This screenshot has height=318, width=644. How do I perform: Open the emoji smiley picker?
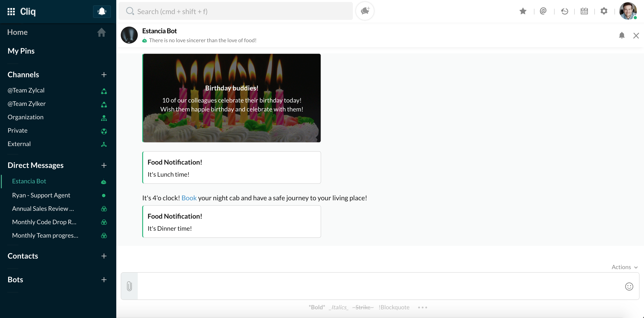point(629,286)
